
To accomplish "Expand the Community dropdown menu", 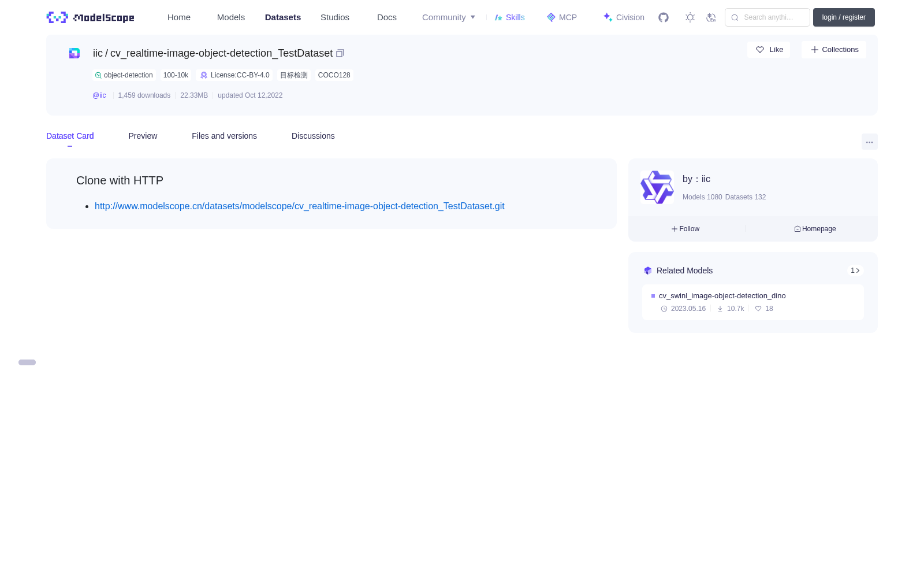I will tap(449, 17).
